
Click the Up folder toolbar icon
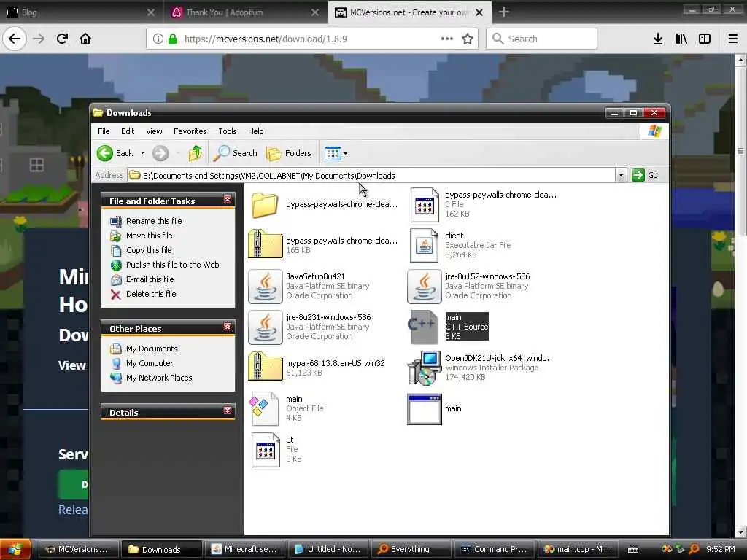tap(196, 153)
